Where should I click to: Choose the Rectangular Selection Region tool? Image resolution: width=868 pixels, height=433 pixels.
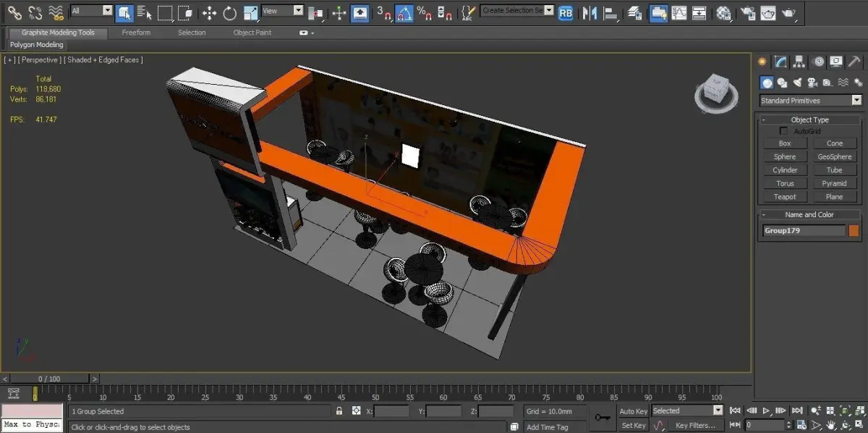(x=166, y=12)
